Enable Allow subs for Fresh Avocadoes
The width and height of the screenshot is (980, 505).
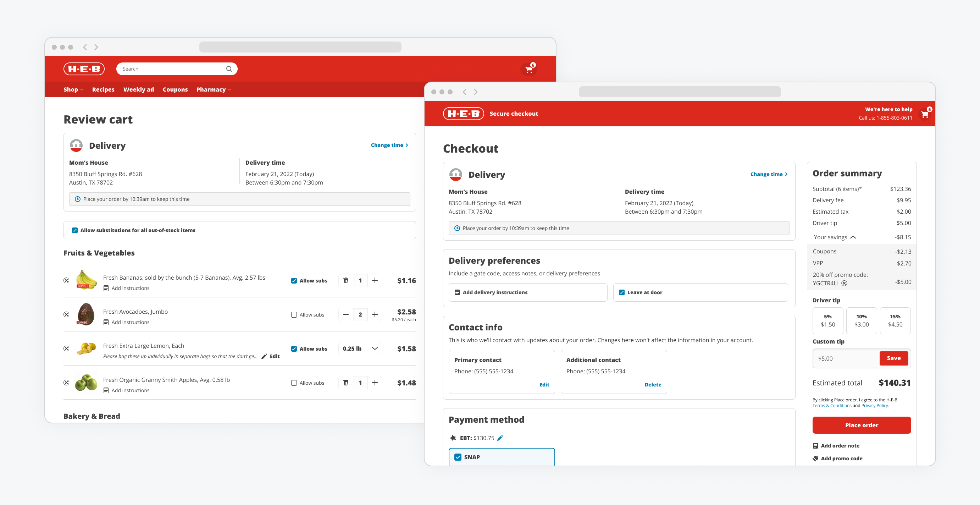click(x=294, y=315)
